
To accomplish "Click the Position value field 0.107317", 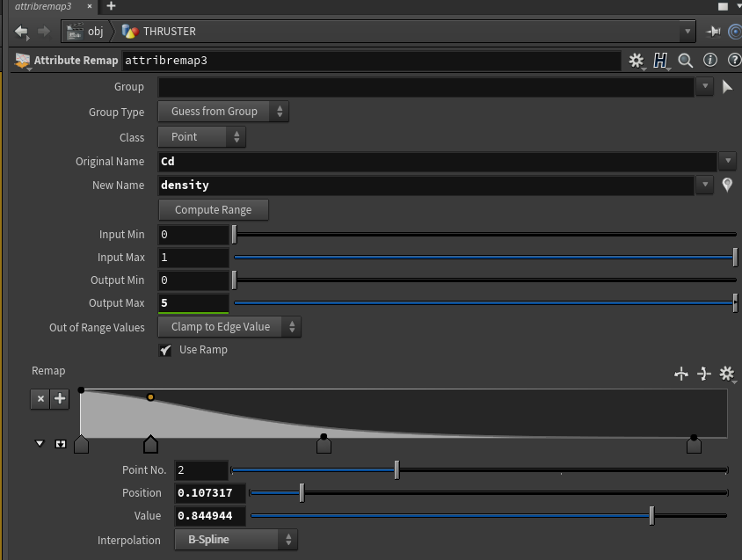I will (210, 493).
